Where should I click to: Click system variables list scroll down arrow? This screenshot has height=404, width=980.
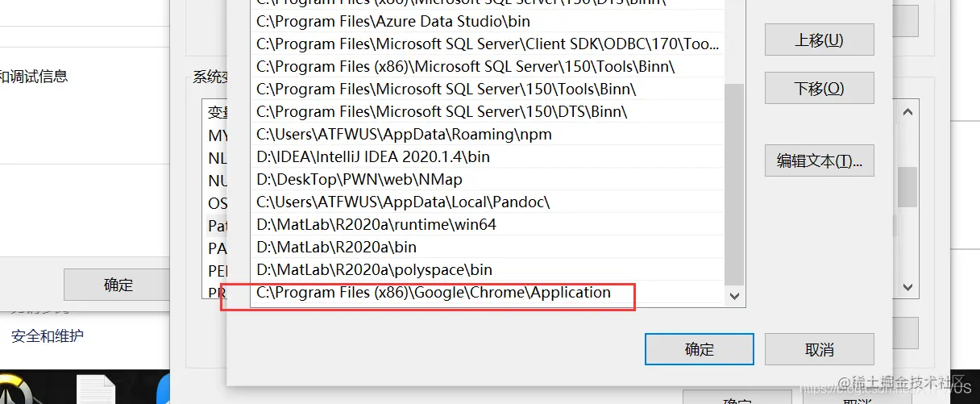tap(908, 288)
